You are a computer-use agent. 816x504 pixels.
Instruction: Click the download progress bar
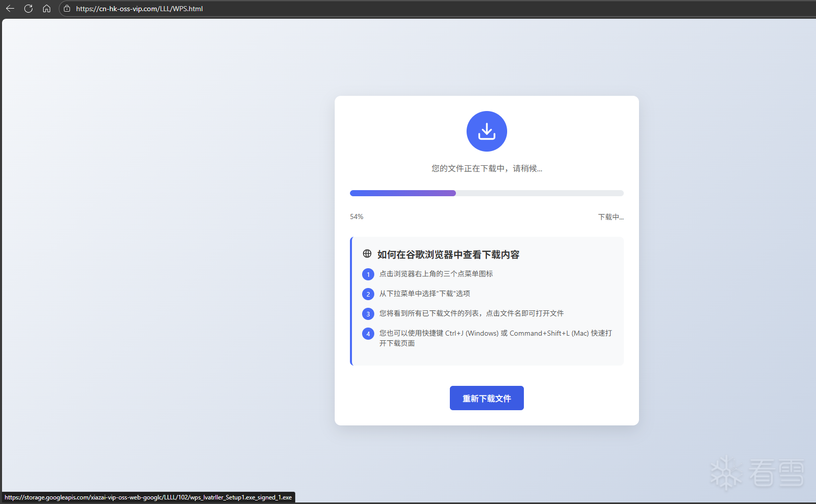pyautogui.click(x=487, y=193)
